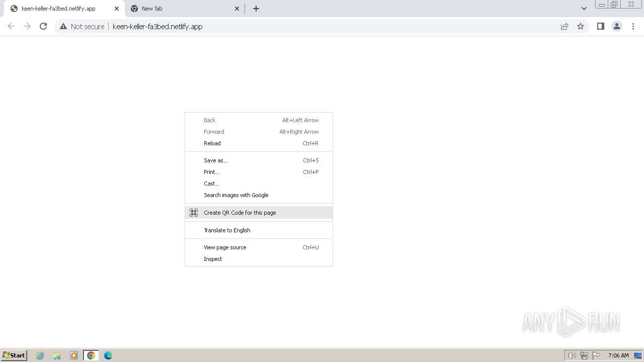Viewport: 644px width, 362px height.
Task: Select the keen-keller-fa3bed.netlify.app tab
Action: 63,9
